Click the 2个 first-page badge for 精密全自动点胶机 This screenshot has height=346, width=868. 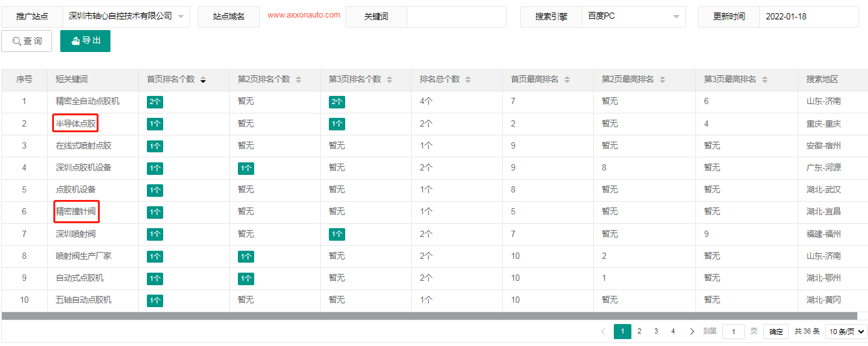click(x=155, y=102)
